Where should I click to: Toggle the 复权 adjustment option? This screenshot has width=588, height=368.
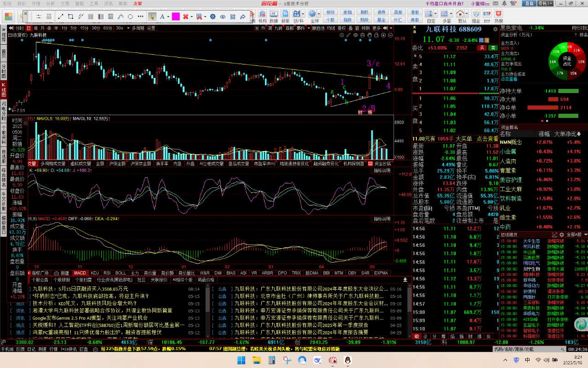[x=341, y=28]
